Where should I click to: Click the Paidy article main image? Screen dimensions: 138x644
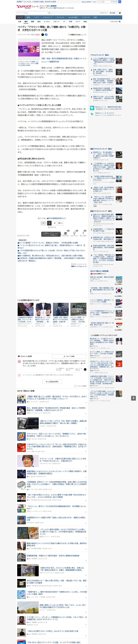click(x=29, y=49)
